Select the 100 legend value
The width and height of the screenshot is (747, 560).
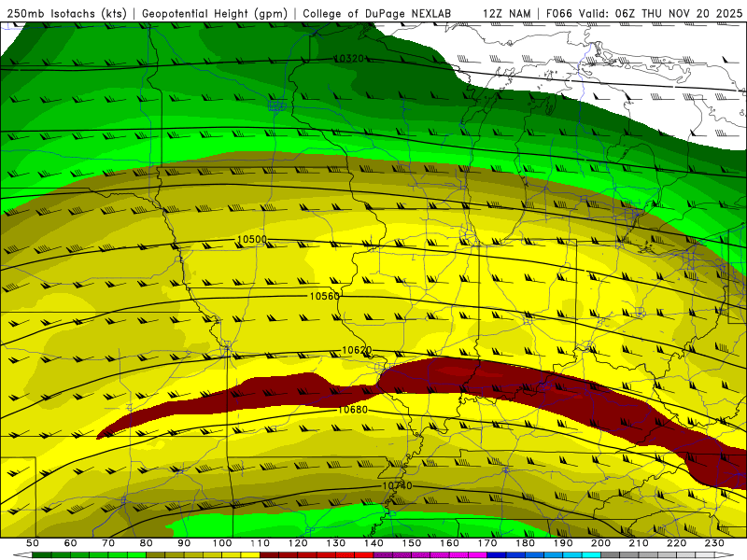coord(222,543)
